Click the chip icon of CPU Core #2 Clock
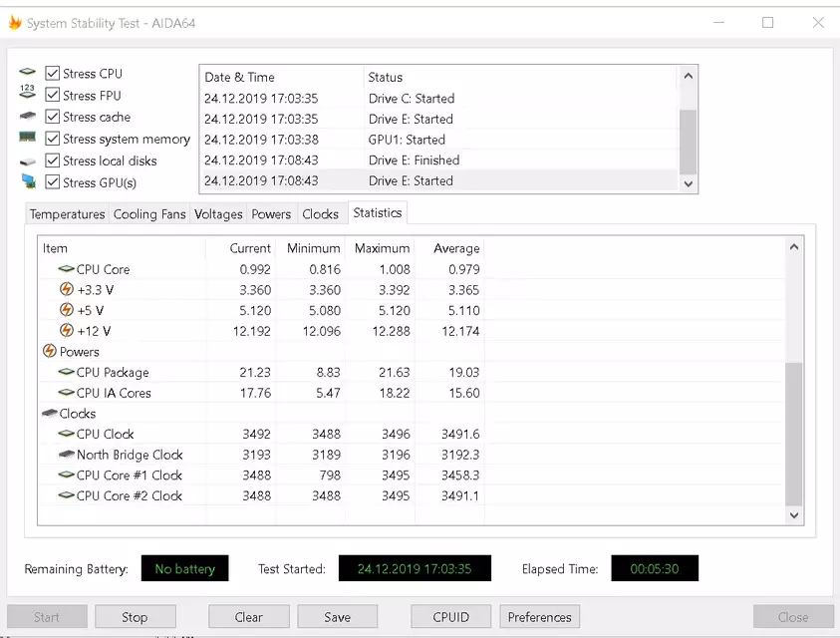The height and width of the screenshot is (638, 840). (x=66, y=495)
